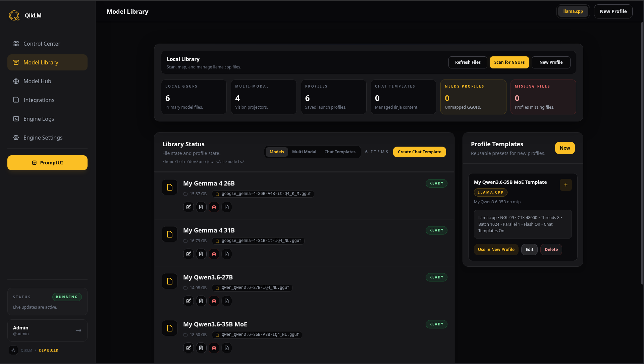Click the edit pencil icon for My Gemma 4 26B
The height and width of the screenshot is (364, 644).
pos(189,207)
